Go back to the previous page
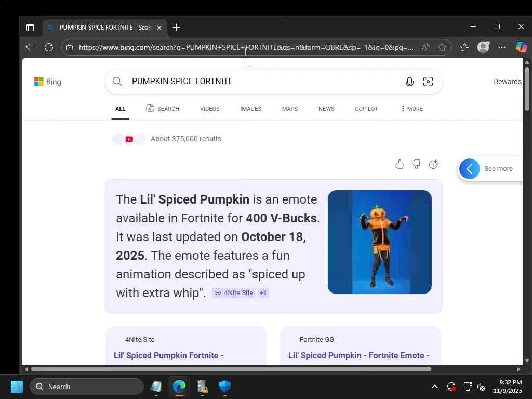Image resolution: width=532 pixels, height=399 pixels. (x=31, y=47)
